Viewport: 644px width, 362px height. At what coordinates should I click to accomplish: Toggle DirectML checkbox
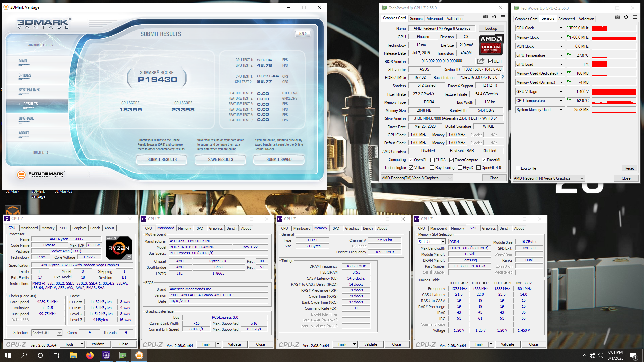coord(484,160)
